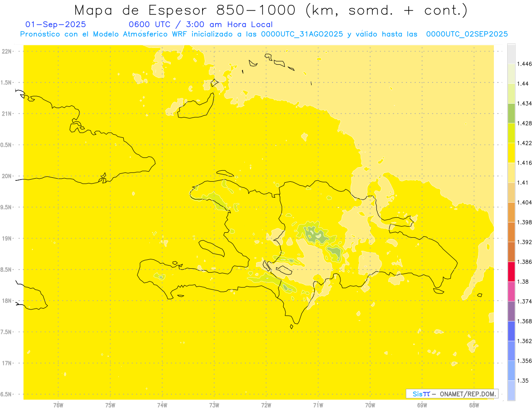Click the 1.38 colorbar value
The image size is (532, 411).
pyautogui.click(x=523, y=282)
